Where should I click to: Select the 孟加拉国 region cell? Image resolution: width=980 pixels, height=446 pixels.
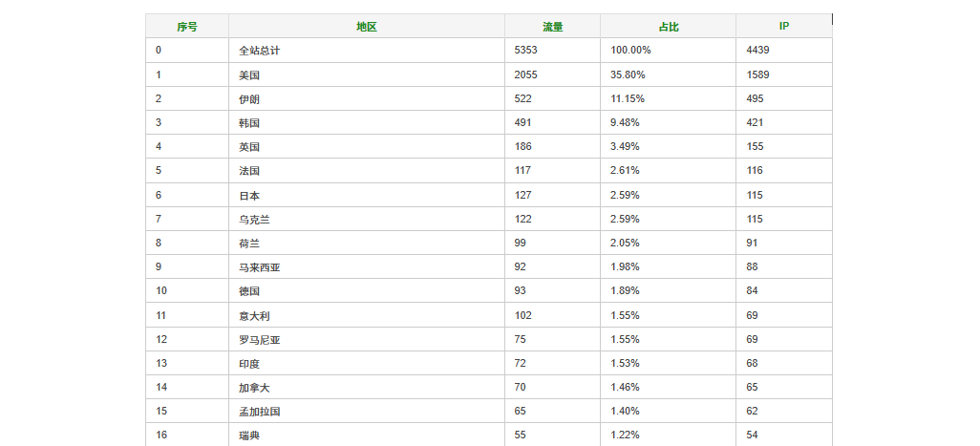tap(260, 412)
